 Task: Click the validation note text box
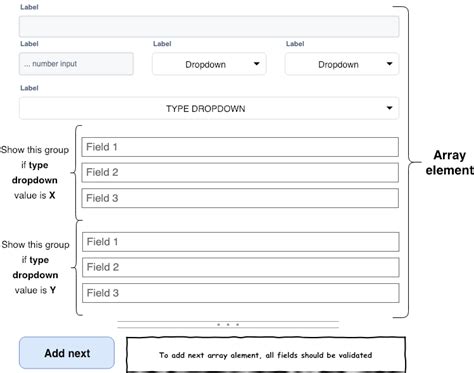[x=266, y=354]
